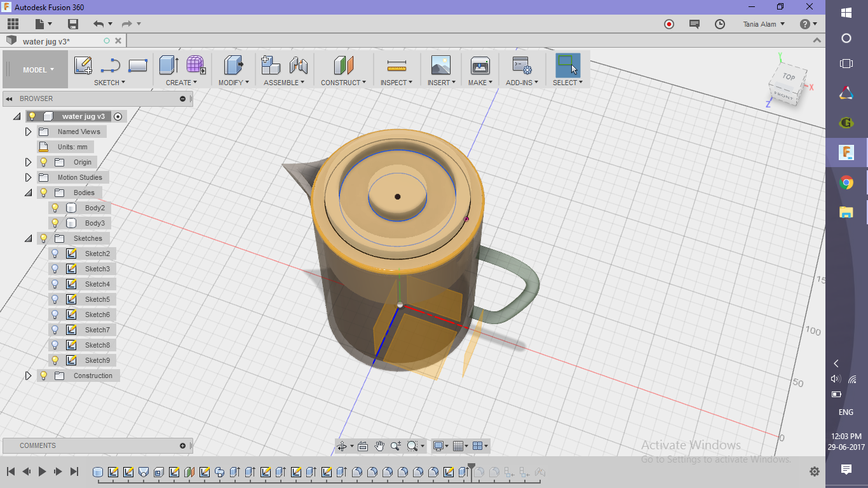The width and height of the screenshot is (868, 488).
Task: Click the Undo arrow
Action: point(98,24)
